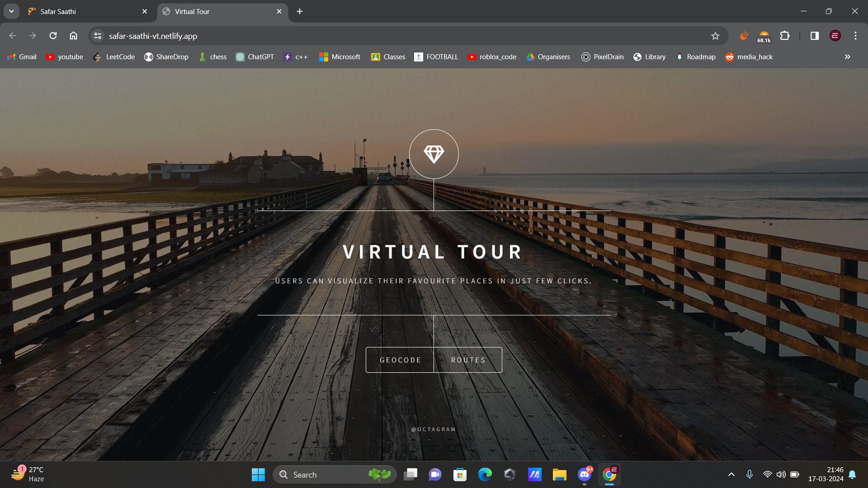
Task: Reload the Virtual Tour page
Action: point(53,36)
